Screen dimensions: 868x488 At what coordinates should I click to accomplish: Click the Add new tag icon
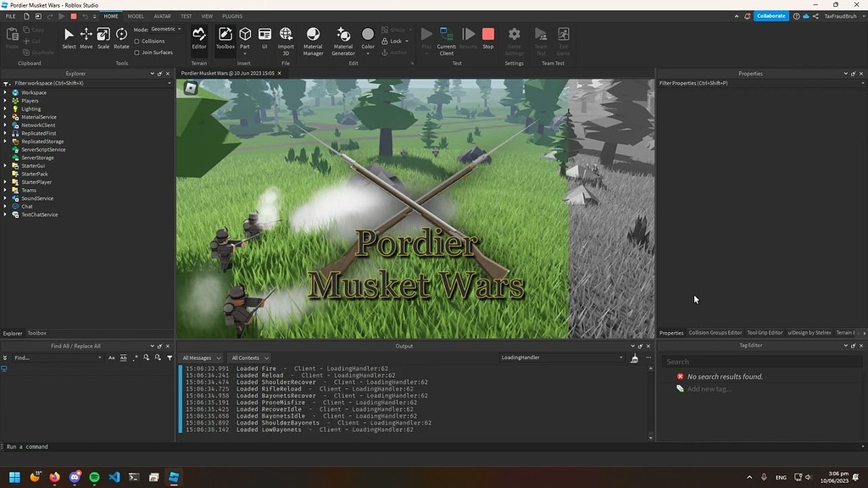pos(680,388)
